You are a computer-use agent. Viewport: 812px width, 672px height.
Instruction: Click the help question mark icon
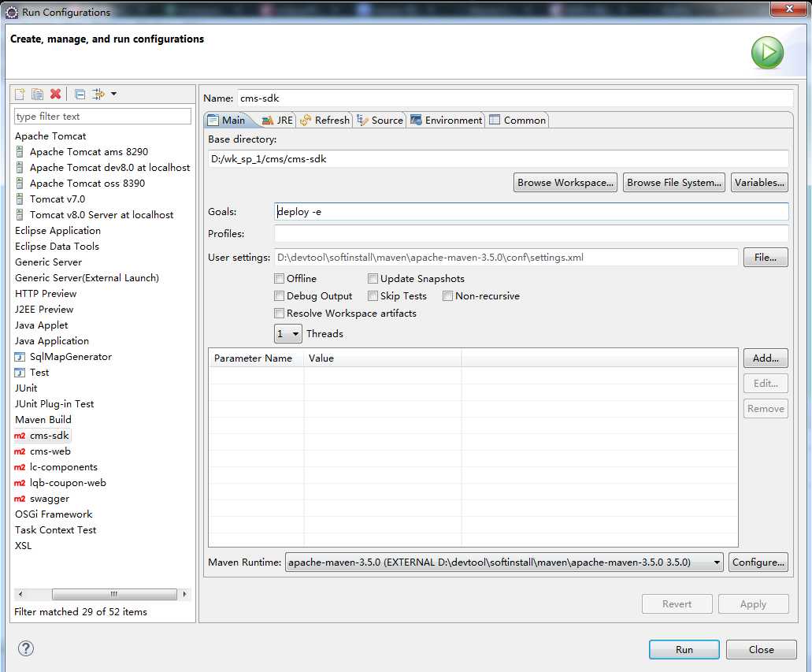26,648
